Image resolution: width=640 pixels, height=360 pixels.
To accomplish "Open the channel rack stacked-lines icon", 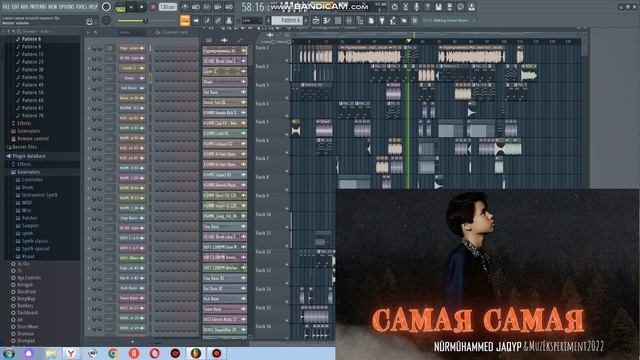I will tap(338, 20).
